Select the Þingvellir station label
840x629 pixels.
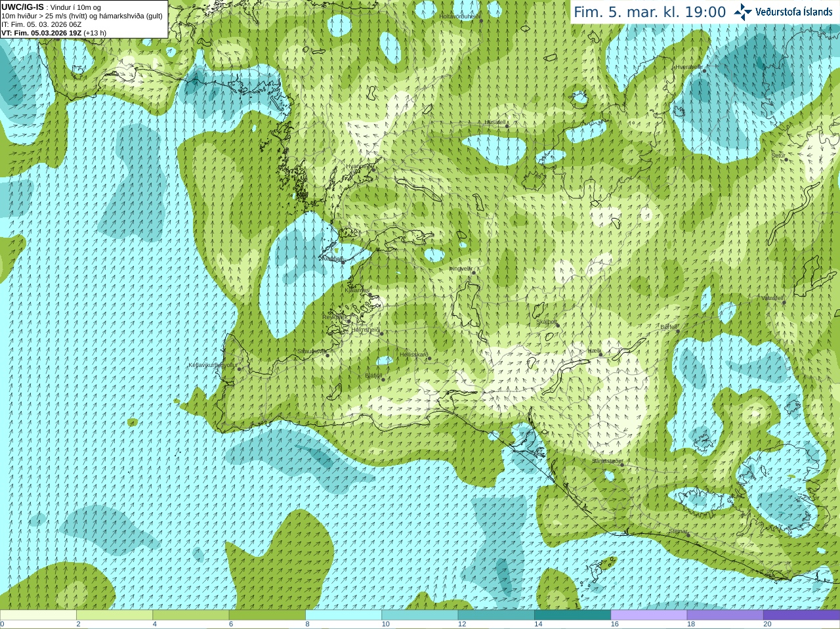461,269
